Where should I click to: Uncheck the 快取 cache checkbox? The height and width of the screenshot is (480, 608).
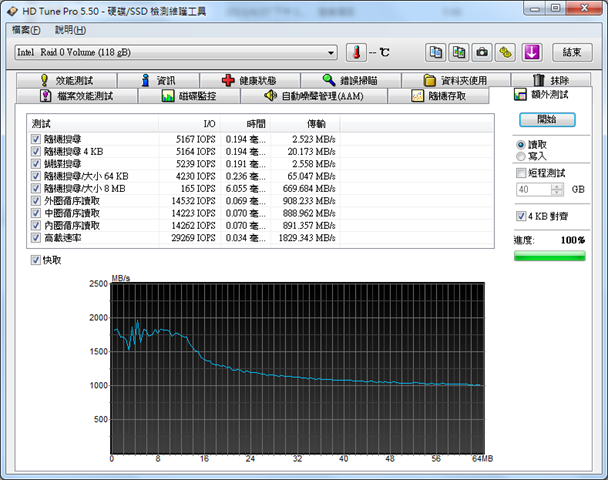37,260
